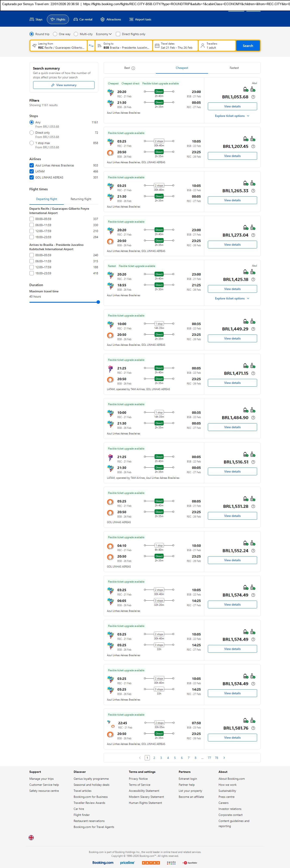Click the swap origin and destination arrows icon
Screen dimensions: 290x868
[91, 46]
